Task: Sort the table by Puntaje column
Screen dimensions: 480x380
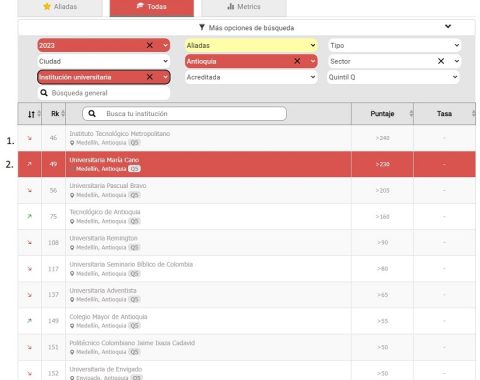Action: pos(382,114)
